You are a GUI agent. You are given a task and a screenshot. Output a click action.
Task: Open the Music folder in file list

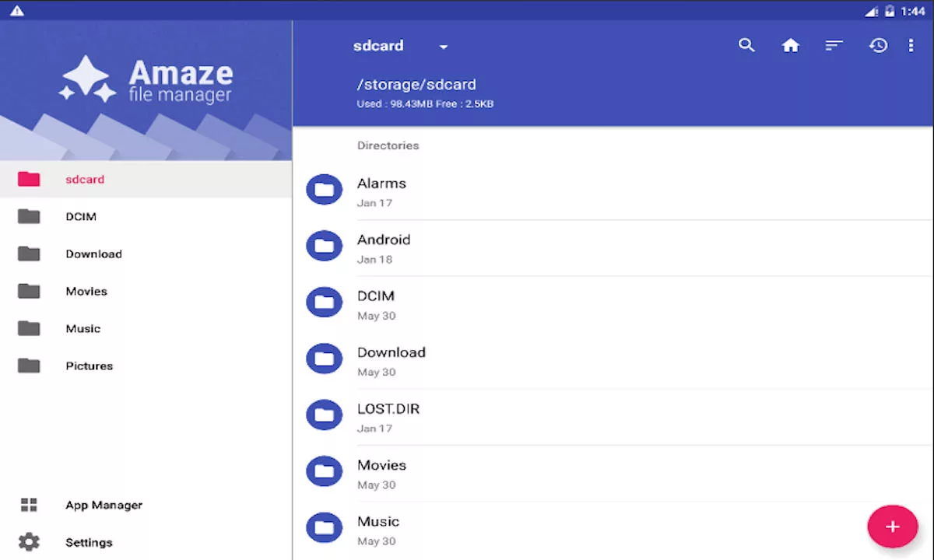pos(378,522)
